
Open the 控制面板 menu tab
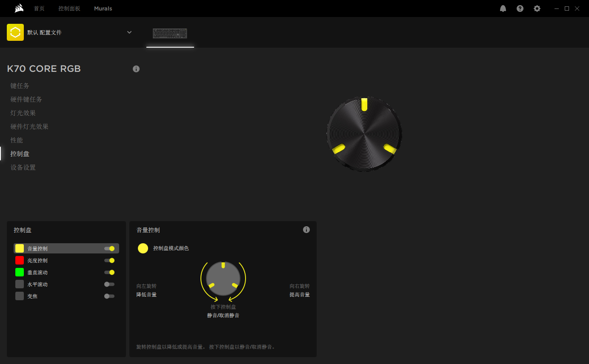(x=69, y=9)
